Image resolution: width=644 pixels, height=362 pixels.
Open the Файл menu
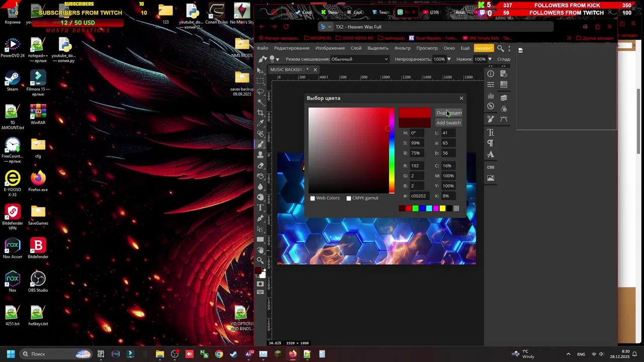(x=262, y=48)
